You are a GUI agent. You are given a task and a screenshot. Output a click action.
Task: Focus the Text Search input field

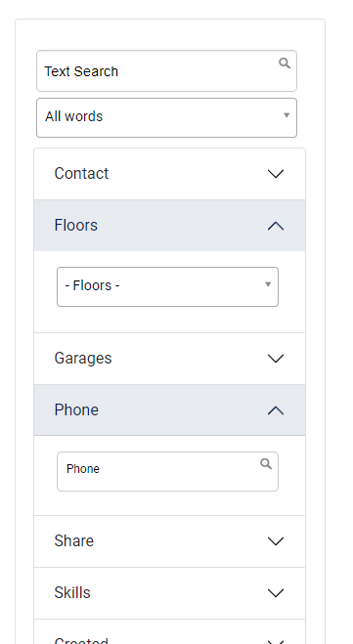pos(166,71)
